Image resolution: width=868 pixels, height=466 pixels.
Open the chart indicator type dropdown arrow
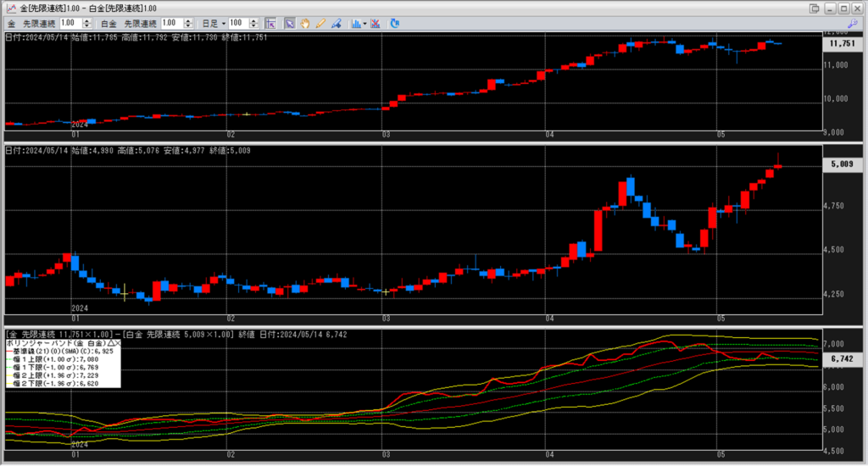pos(364,23)
